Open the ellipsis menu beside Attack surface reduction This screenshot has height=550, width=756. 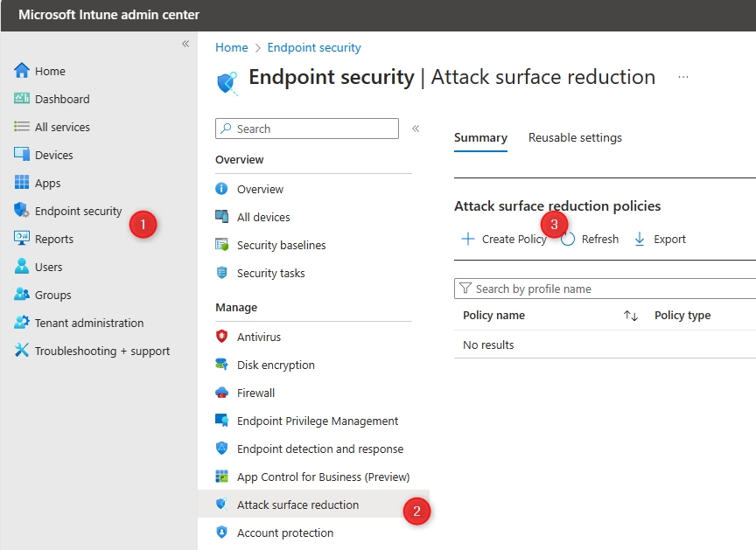click(685, 77)
